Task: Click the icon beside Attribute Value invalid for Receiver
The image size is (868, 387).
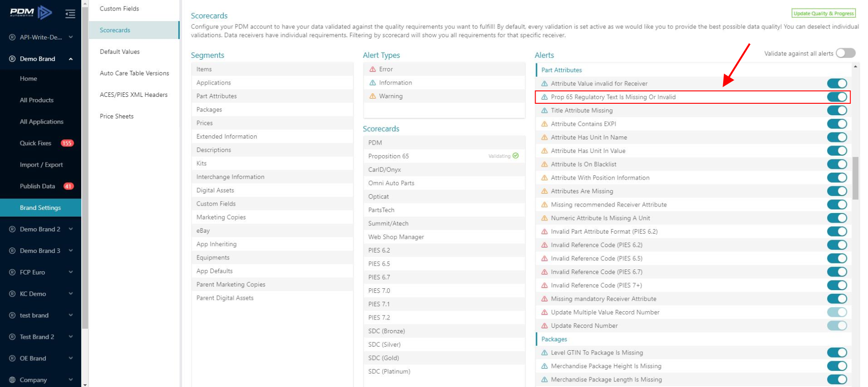Action: 545,84
